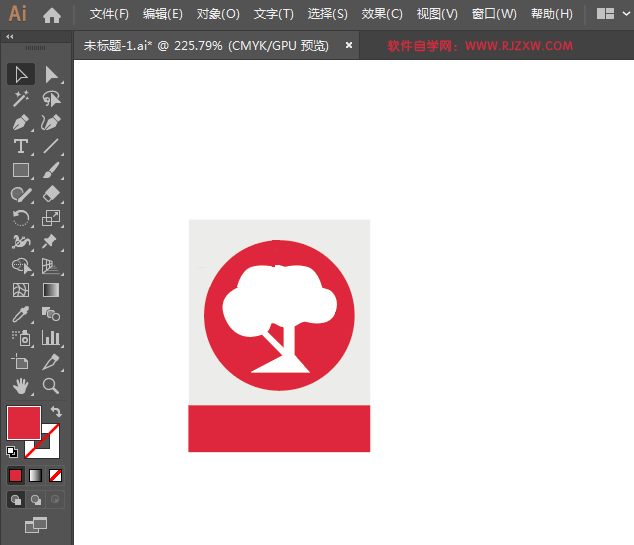Image resolution: width=634 pixels, height=545 pixels.
Task: Select the Direct Selection tool
Action: [x=51, y=74]
